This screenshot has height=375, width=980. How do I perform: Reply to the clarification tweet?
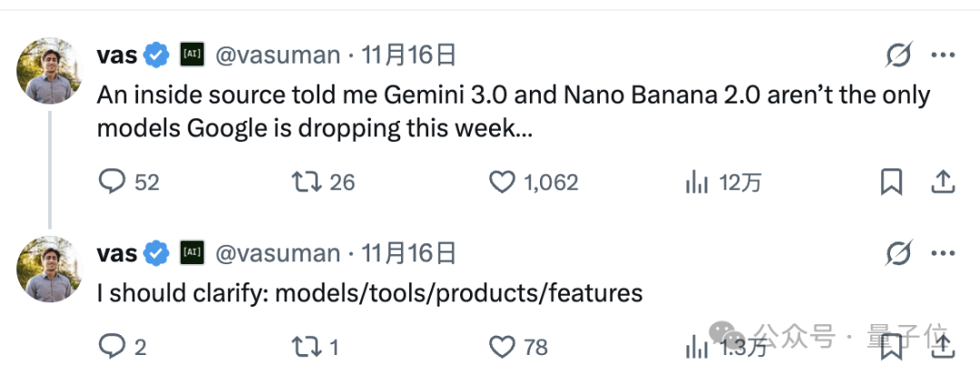(111, 346)
